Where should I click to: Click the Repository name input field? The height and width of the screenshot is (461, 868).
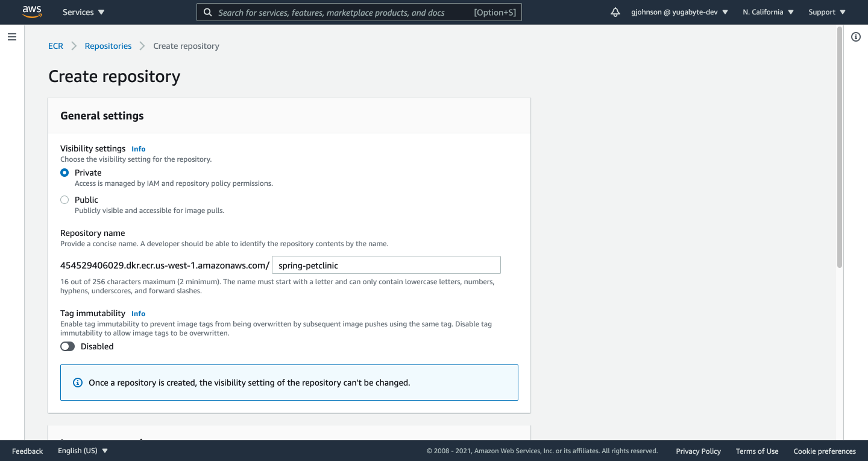tap(386, 265)
